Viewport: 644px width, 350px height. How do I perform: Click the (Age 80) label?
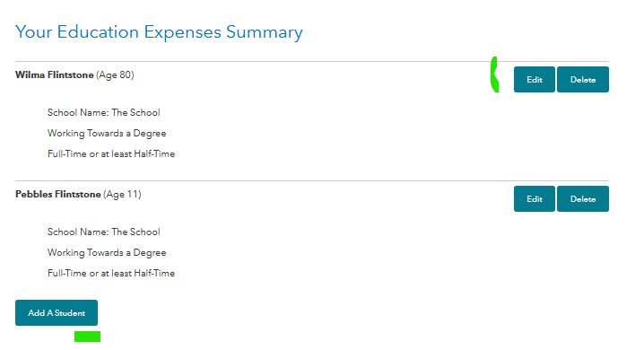pos(115,74)
